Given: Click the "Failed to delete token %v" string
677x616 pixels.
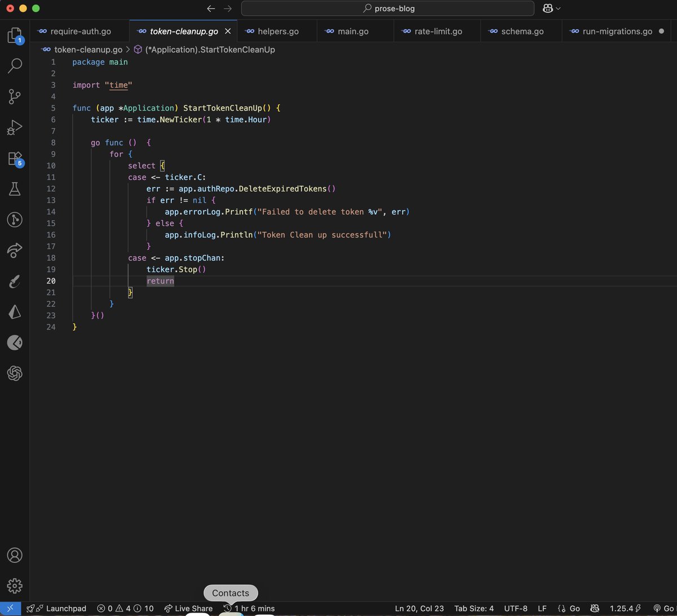Looking at the screenshot, I should pyautogui.click(x=319, y=212).
